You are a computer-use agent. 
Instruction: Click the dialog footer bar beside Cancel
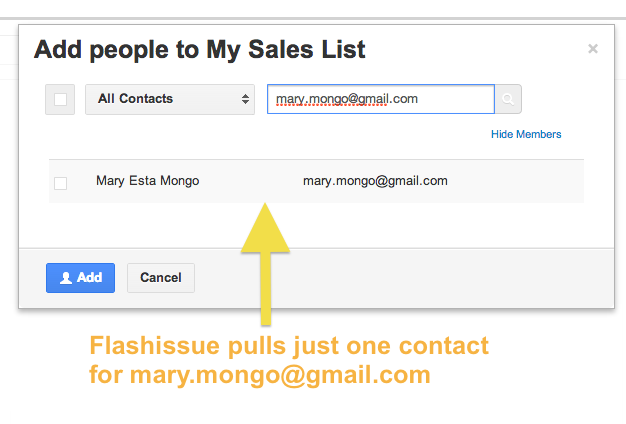pyautogui.click(x=400, y=278)
